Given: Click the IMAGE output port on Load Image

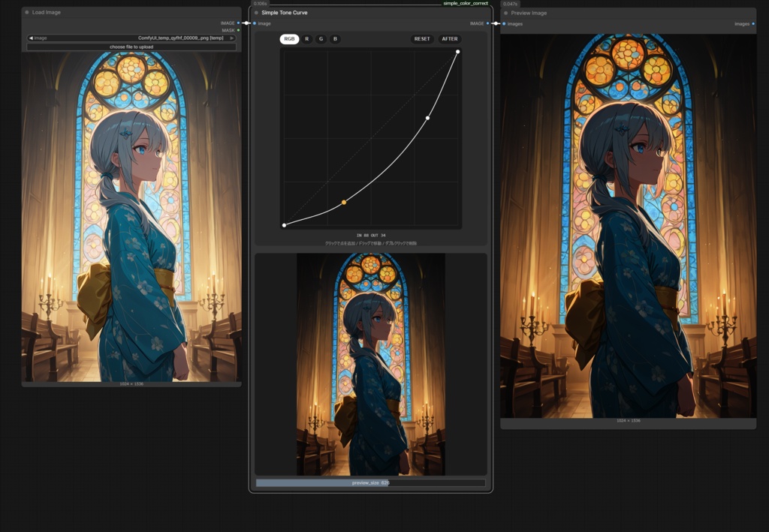Looking at the screenshot, I should coord(238,23).
